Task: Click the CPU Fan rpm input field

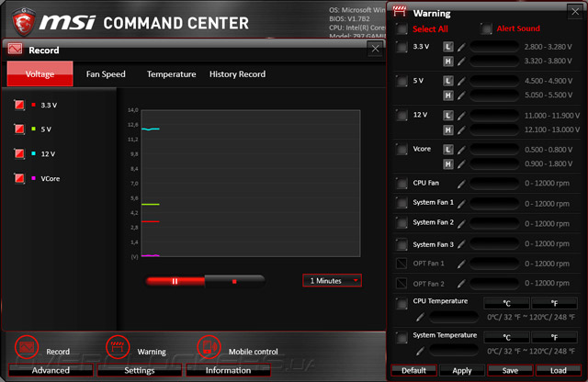Action: coord(494,184)
